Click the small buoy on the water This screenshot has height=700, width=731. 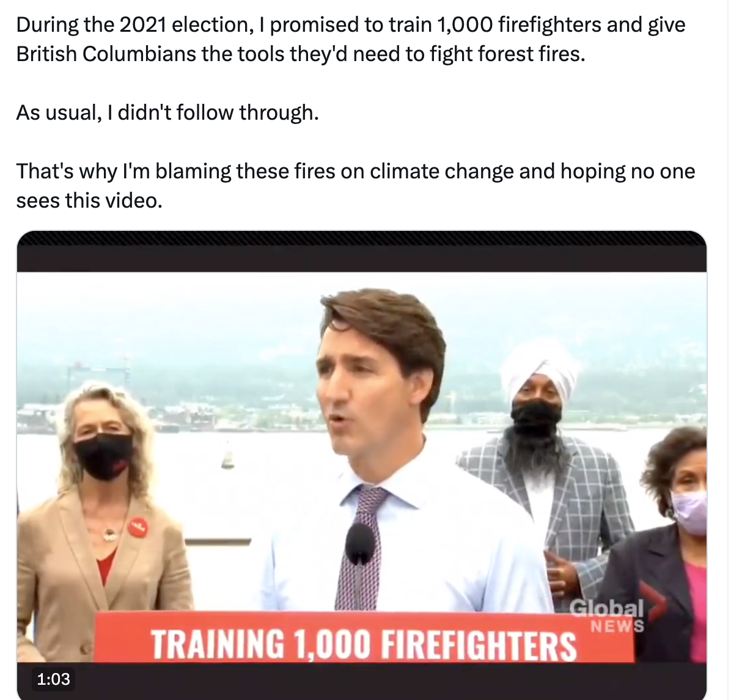pos(227,459)
